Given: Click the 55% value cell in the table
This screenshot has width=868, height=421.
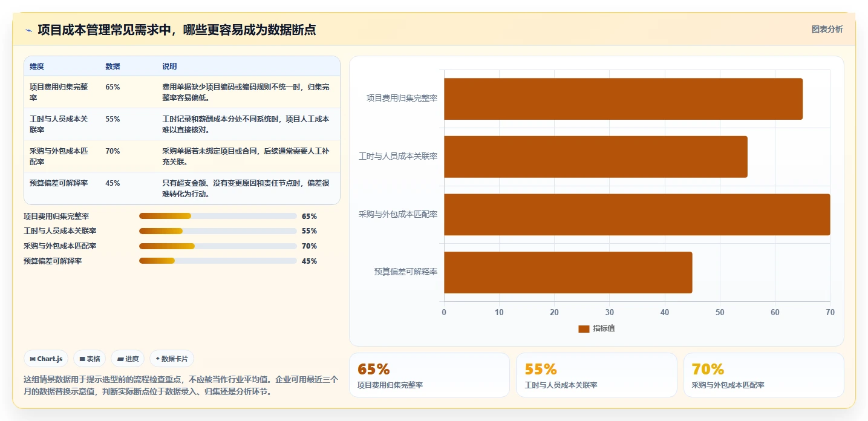Looking at the screenshot, I should click(x=113, y=119).
